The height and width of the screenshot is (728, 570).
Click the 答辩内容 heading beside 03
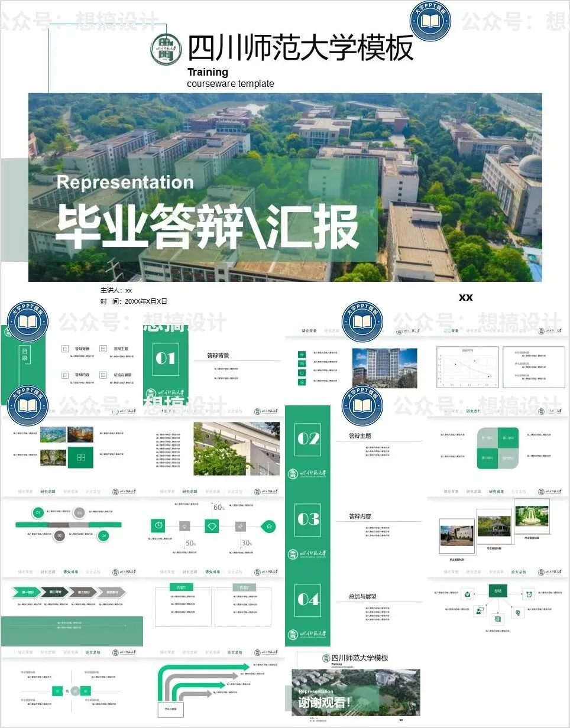[x=360, y=516]
